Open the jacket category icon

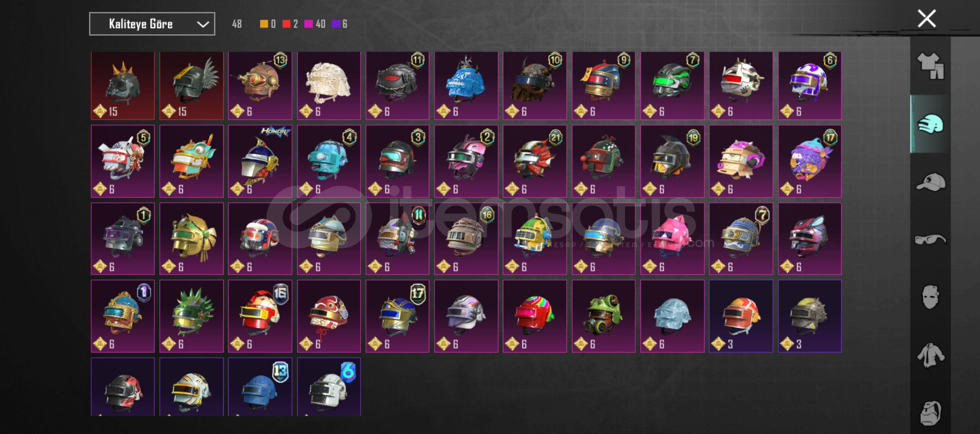point(930,355)
